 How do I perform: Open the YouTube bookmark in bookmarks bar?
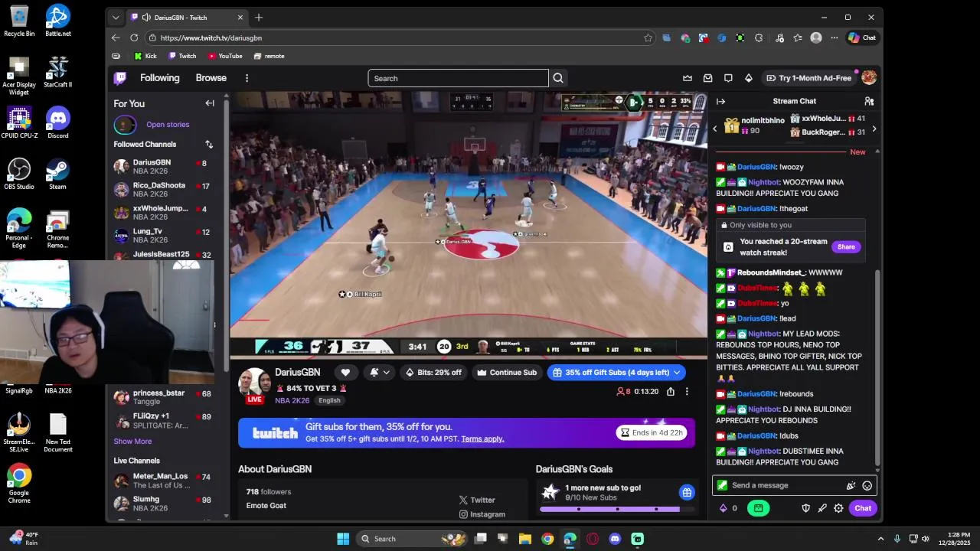tap(225, 56)
